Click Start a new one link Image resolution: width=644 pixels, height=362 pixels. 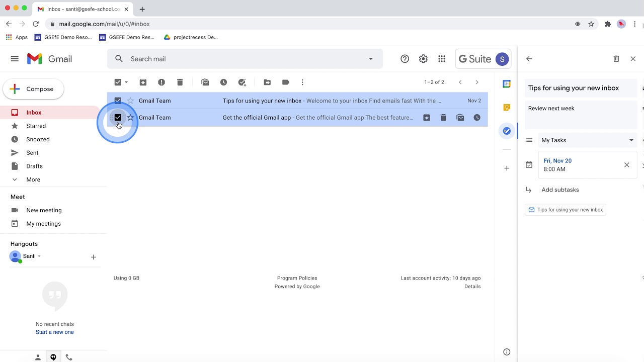point(55,332)
